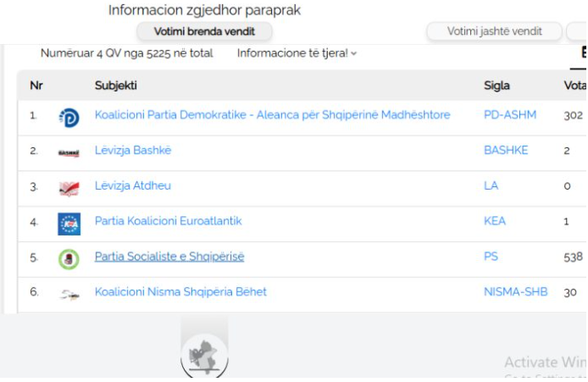Image resolution: width=588 pixels, height=382 pixels.
Task: Click the NISMA-SHB sigla link
Action: click(516, 291)
